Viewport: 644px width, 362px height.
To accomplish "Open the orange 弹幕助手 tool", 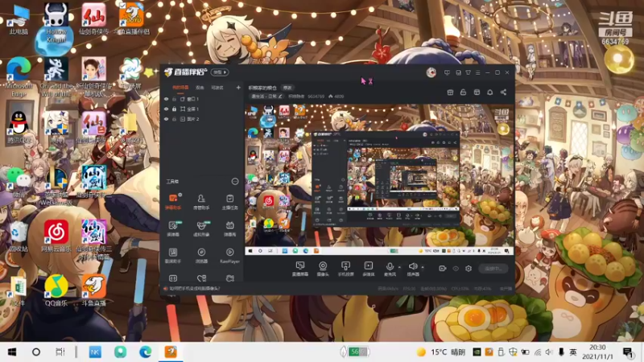I will click(x=173, y=202).
